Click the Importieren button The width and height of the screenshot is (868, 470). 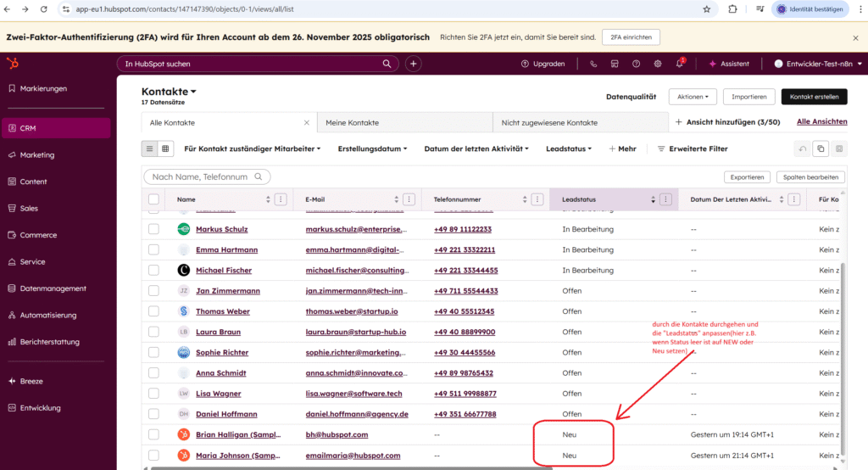pos(749,97)
